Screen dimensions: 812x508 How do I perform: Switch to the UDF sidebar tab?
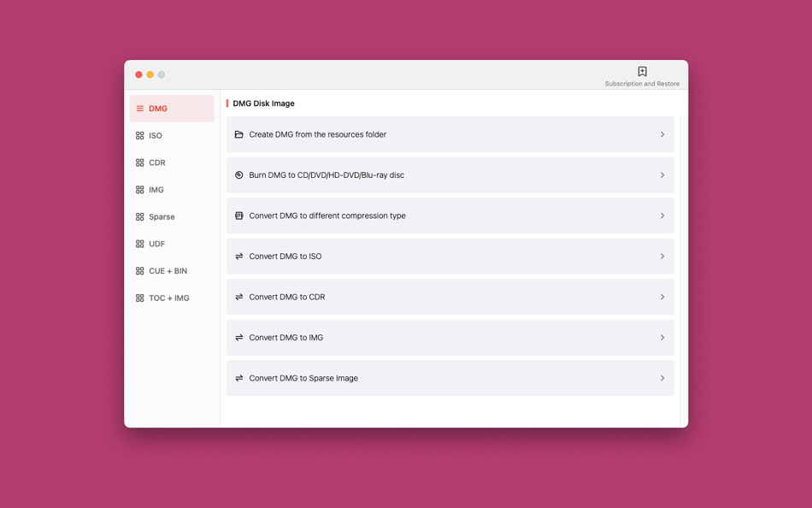coord(172,244)
